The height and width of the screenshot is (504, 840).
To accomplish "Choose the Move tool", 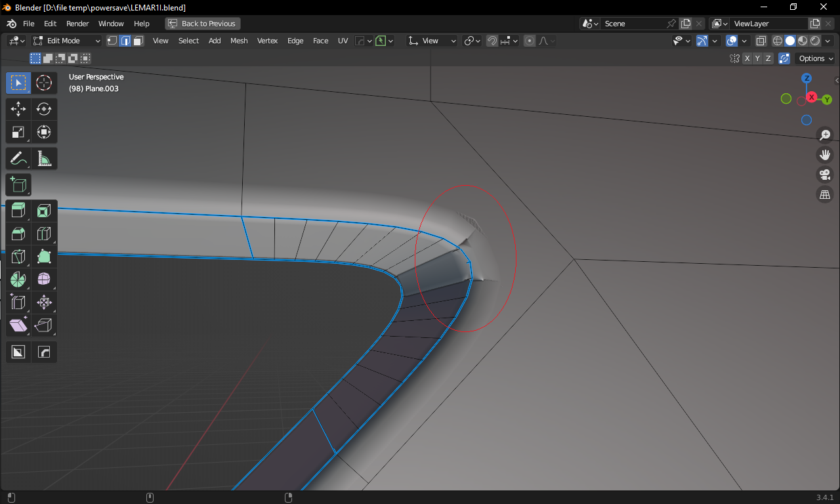I will (18, 109).
